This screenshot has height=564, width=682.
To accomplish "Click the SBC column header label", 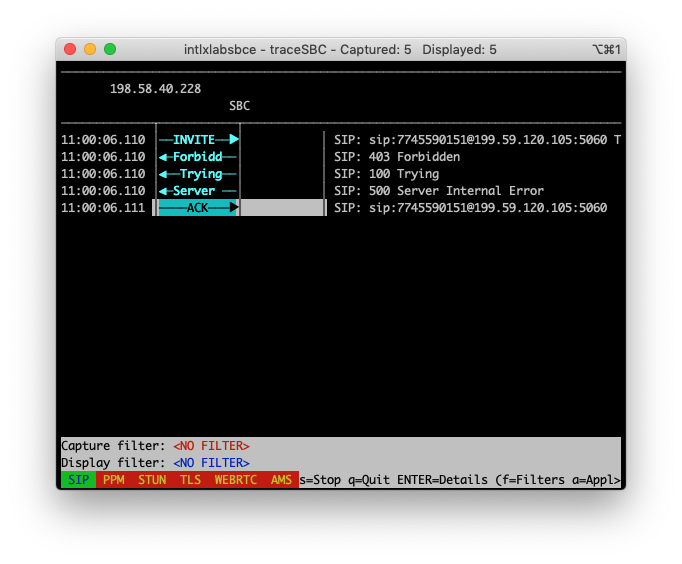I will click(x=240, y=106).
